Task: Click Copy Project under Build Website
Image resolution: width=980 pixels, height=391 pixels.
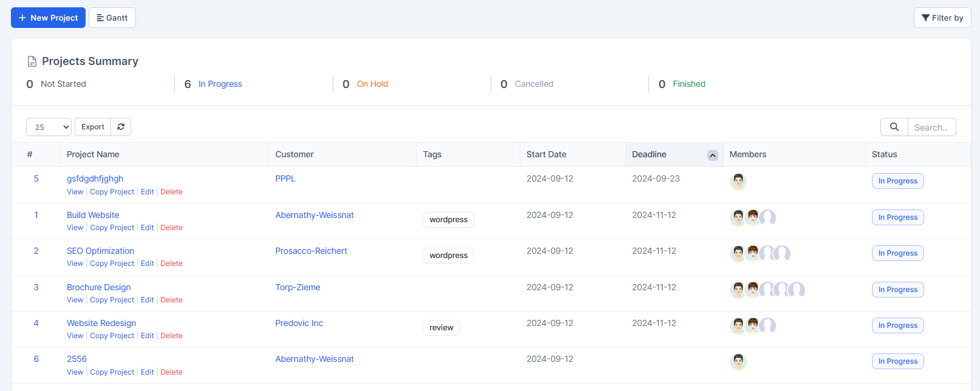Action: point(112,228)
